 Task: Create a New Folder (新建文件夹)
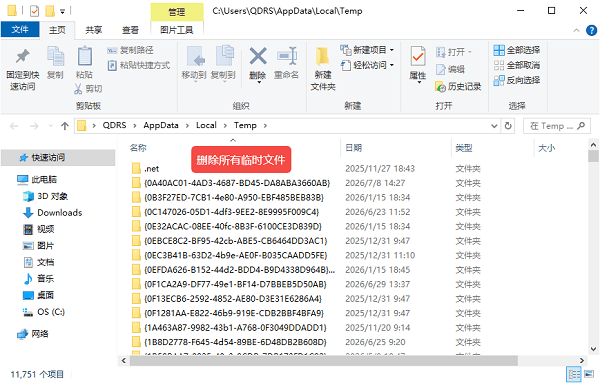click(323, 69)
